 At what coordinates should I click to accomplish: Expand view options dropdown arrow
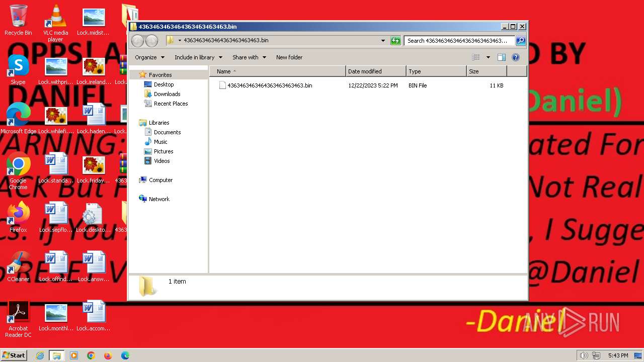pos(488,57)
